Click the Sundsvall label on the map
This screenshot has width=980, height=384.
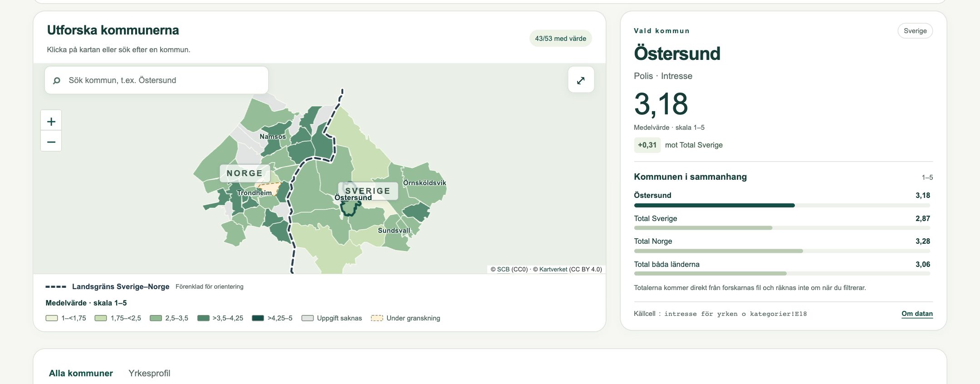(x=394, y=231)
